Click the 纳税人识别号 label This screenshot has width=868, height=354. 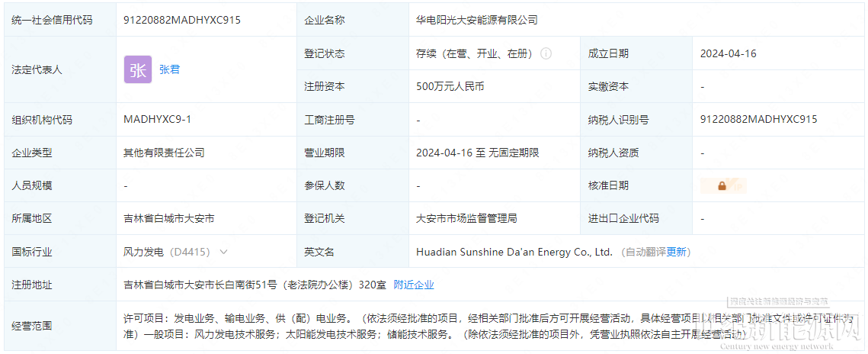[618, 120]
